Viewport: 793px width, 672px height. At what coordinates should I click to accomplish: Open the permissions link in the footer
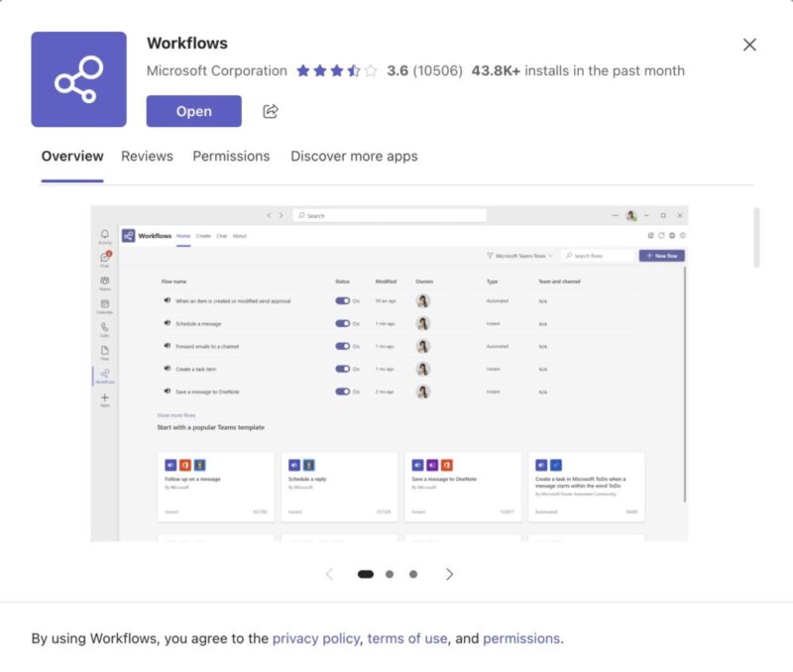(x=521, y=638)
